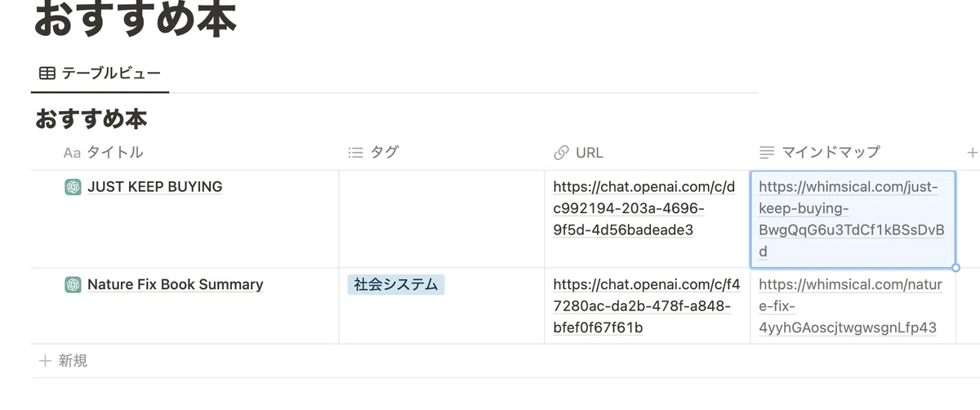
Task: Open the Nature Fix Book Summary page
Action: [175, 284]
